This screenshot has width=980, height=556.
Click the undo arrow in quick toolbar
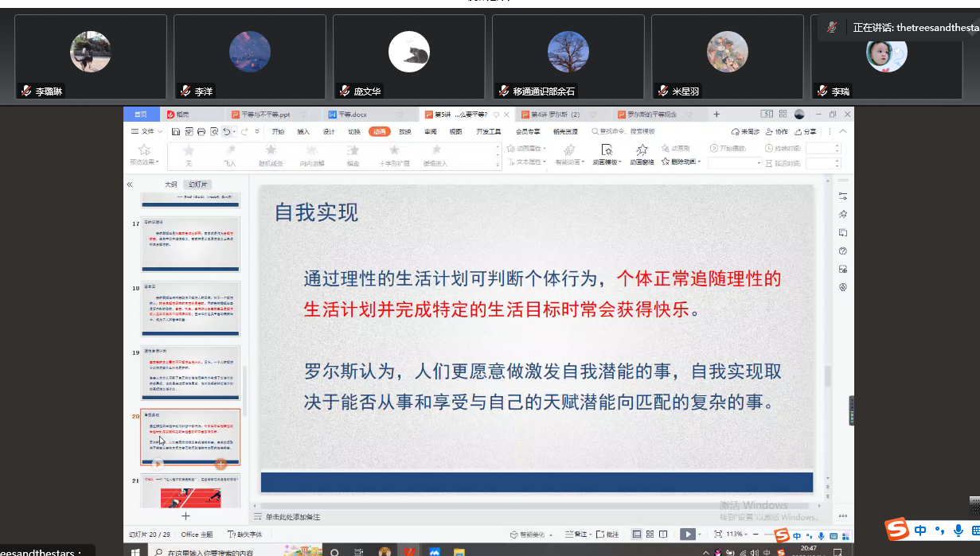click(x=227, y=131)
